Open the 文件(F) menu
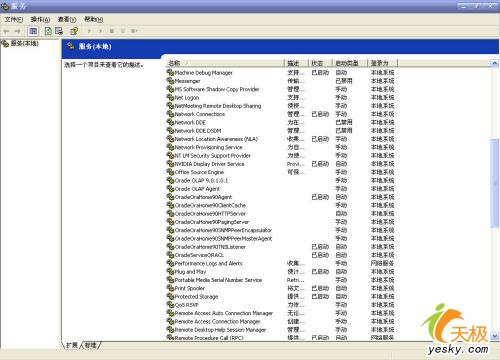This screenshot has height=360, width=500. [14, 20]
